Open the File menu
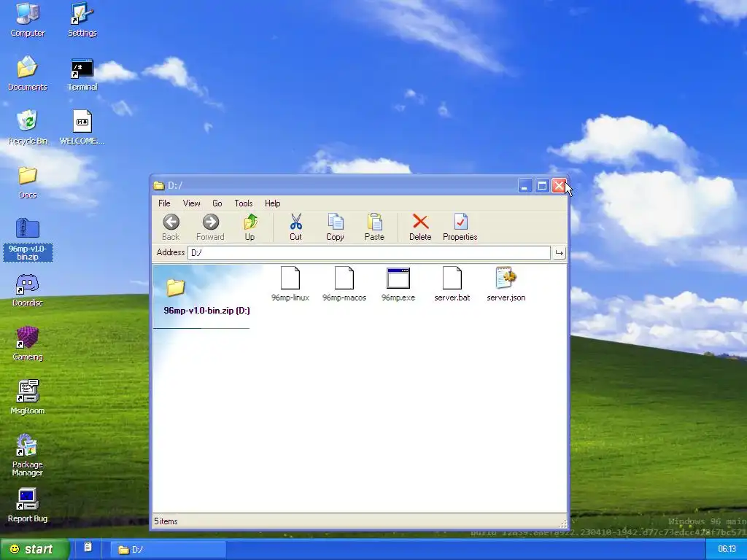 point(164,203)
